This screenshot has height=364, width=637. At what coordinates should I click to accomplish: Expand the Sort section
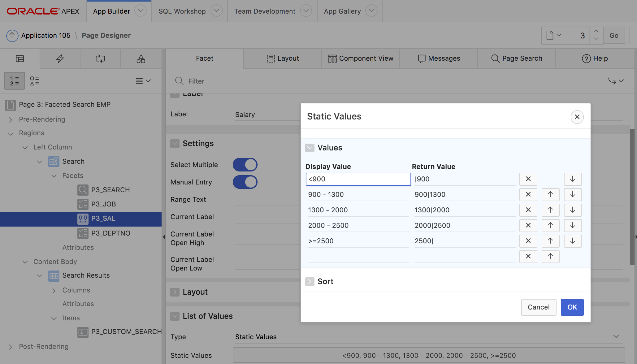click(x=310, y=282)
